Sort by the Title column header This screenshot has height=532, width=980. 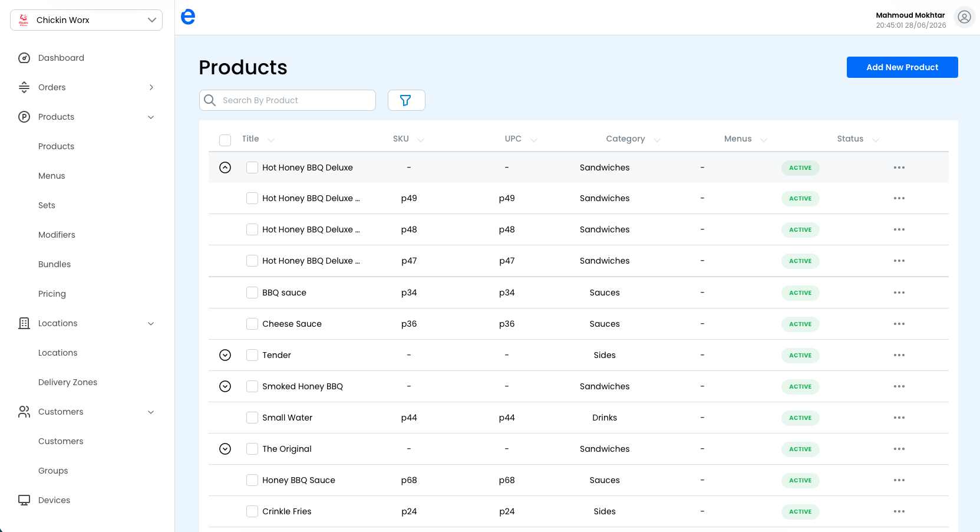click(x=258, y=139)
